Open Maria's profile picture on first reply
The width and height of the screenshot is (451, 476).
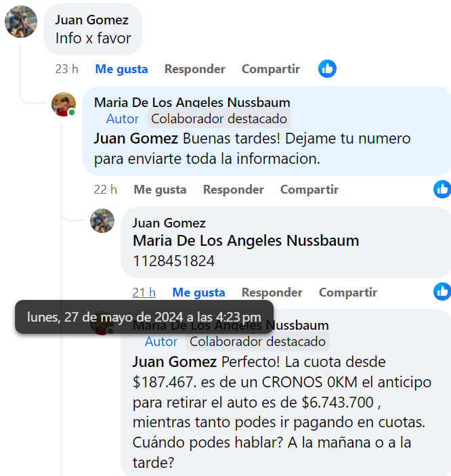pos(64,104)
